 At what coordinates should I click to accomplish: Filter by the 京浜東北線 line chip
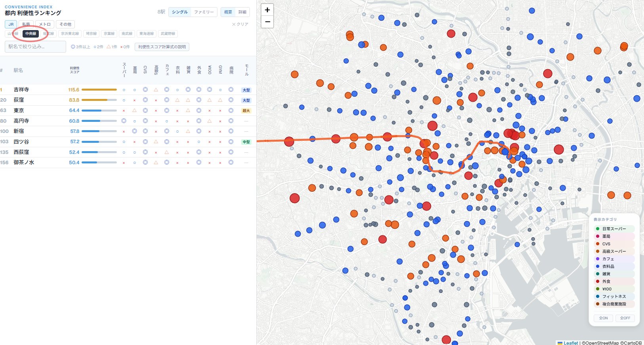coord(70,34)
